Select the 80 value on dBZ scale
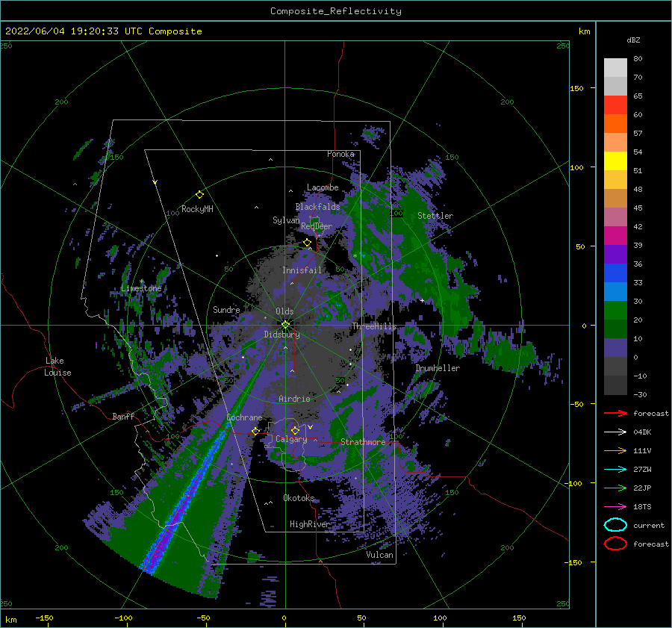672x628 pixels. [638, 59]
